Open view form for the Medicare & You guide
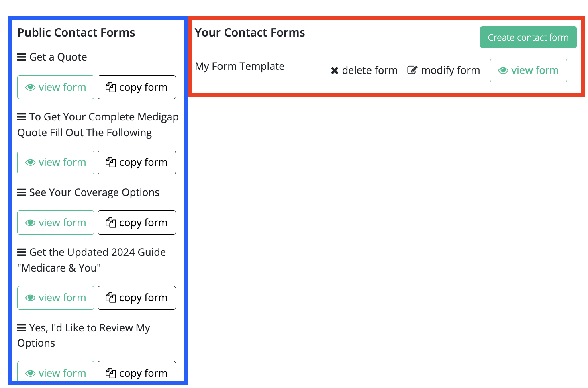This screenshot has height=388, width=588. click(55, 298)
